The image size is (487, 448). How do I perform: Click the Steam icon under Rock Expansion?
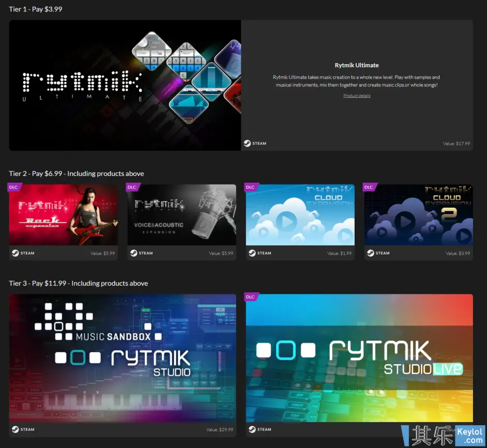15,253
